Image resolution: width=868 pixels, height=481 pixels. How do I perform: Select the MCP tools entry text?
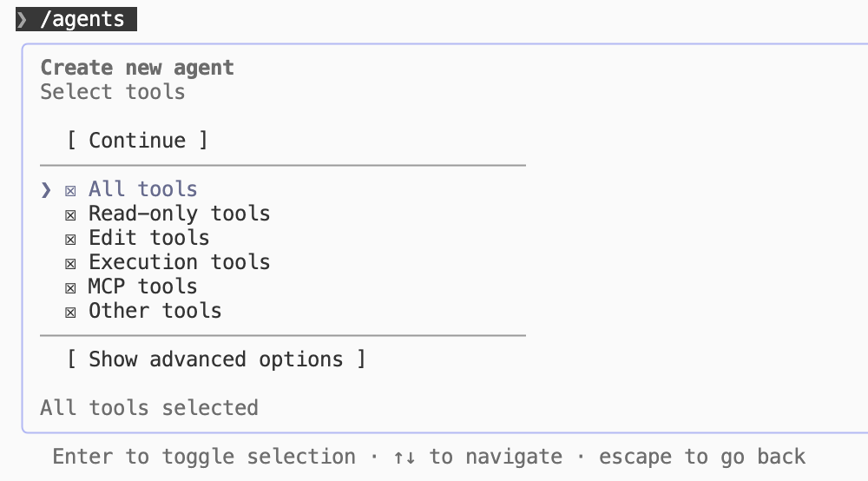[143, 287]
